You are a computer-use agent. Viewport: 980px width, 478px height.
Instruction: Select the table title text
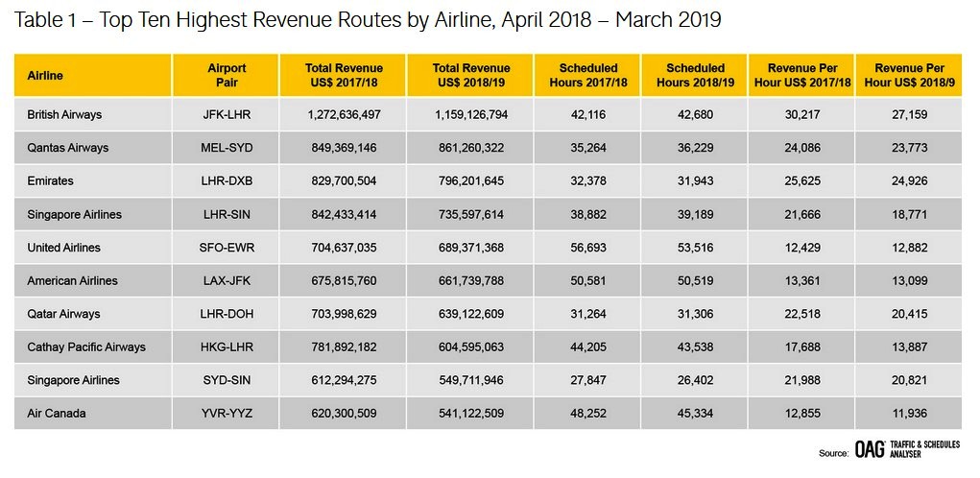click(368, 20)
